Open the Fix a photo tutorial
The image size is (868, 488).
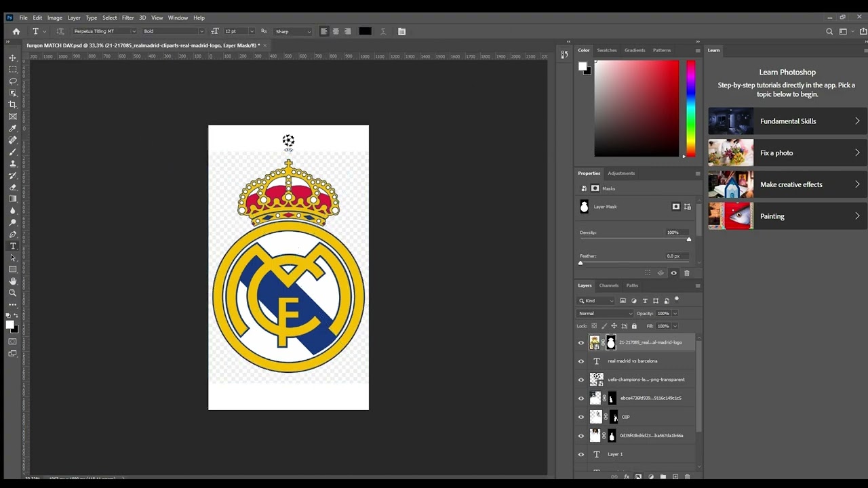point(788,152)
